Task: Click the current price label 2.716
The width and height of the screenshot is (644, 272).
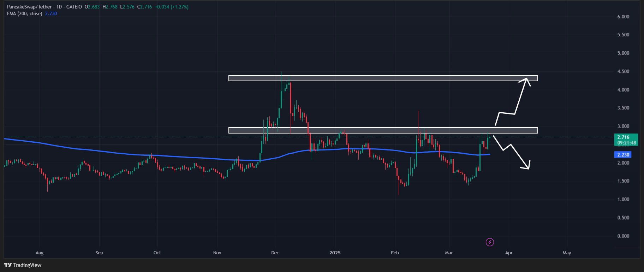Action: coord(623,137)
